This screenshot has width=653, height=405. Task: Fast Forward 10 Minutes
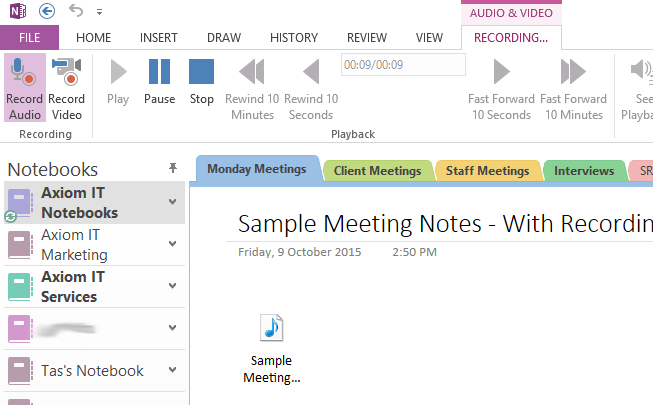[x=573, y=89]
